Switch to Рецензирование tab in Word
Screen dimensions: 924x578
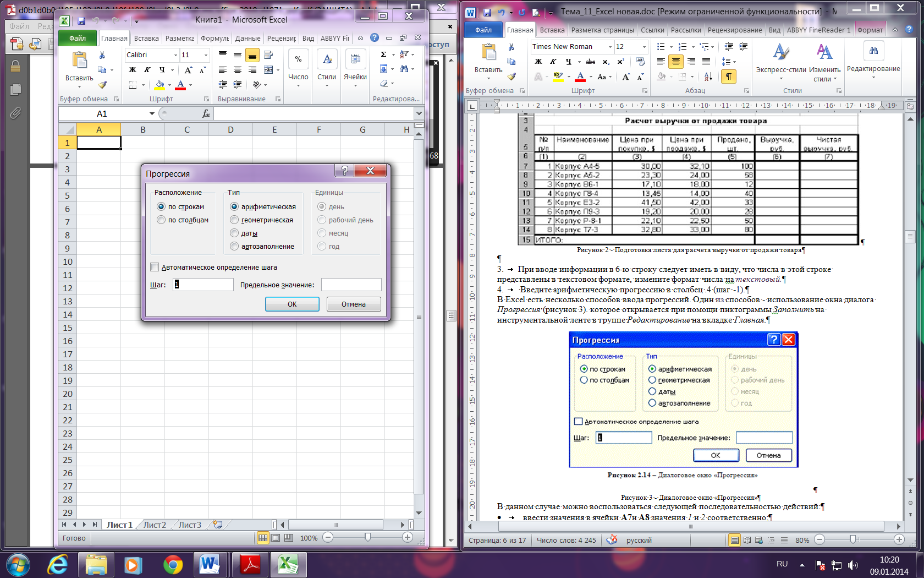pos(735,30)
